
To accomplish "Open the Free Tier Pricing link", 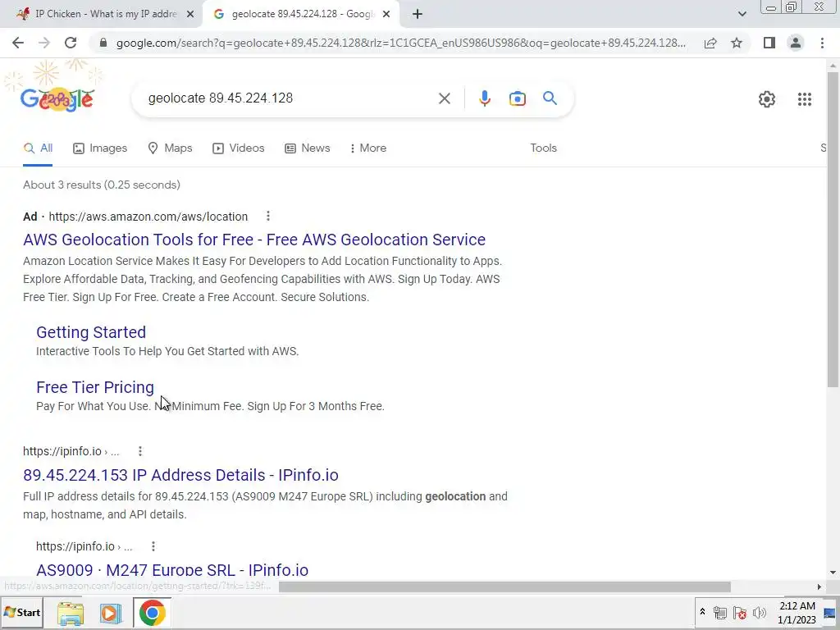I will click(x=95, y=387).
